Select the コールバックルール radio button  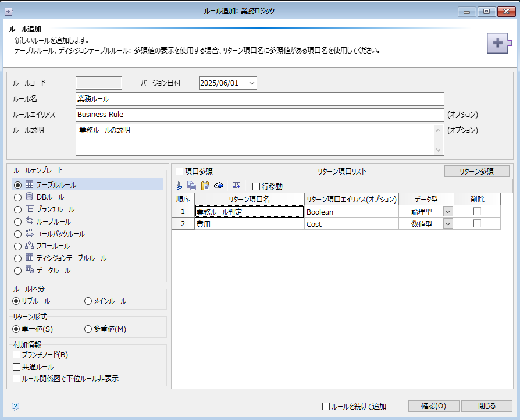tap(18, 234)
